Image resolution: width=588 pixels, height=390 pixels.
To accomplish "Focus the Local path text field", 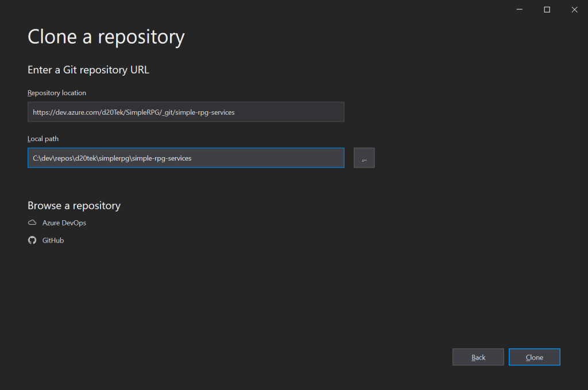I will [185, 158].
